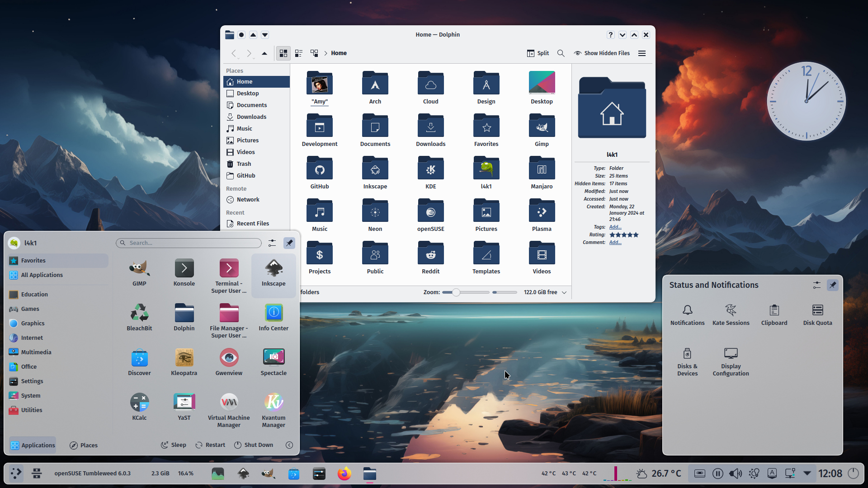Open the Dolphin back history arrow
Viewport: 868px width, 488px height.
point(234,53)
